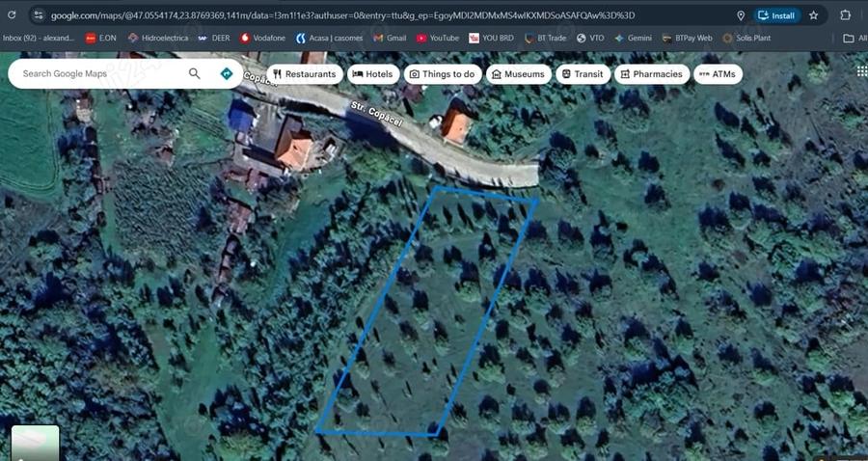This screenshot has height=461, width=868.
Task: Show ATMs on the map
Action: pos(718,74)
